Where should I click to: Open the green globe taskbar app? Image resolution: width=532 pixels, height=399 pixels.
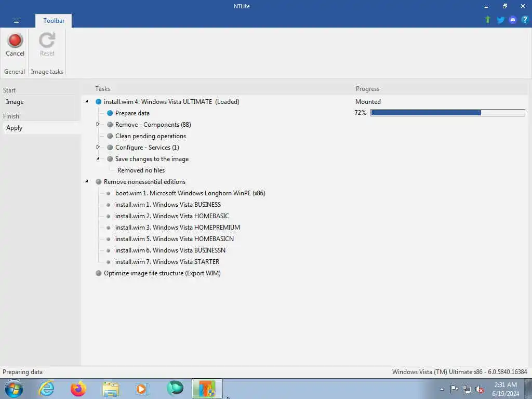tap(175, 388)
